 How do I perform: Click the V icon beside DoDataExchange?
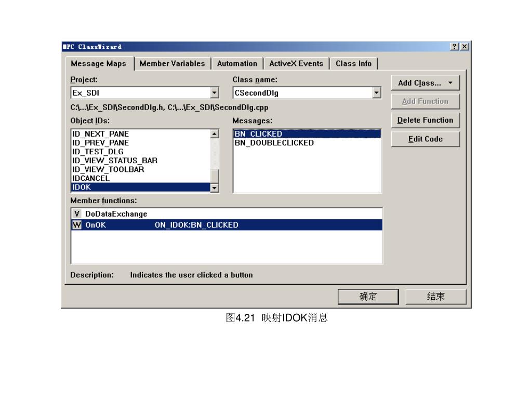[x=77, y=214]
